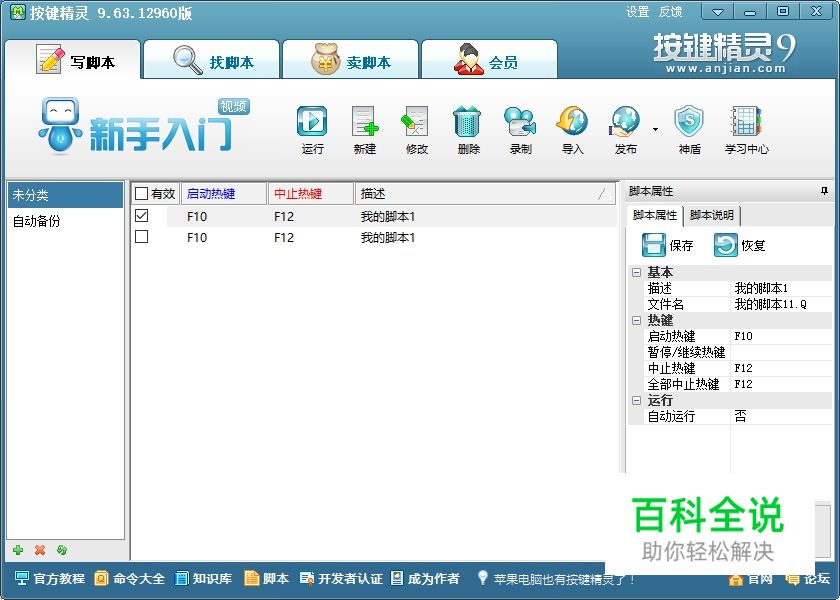Screen dimensions: 840x600
Task: Click the 恢复 restore button
Action: 739,245
